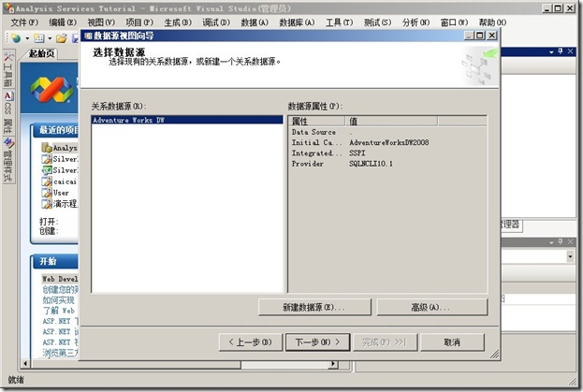Click the New Project toolbar icon
This screenshot has height=392, width=583.
click(16, 38)
